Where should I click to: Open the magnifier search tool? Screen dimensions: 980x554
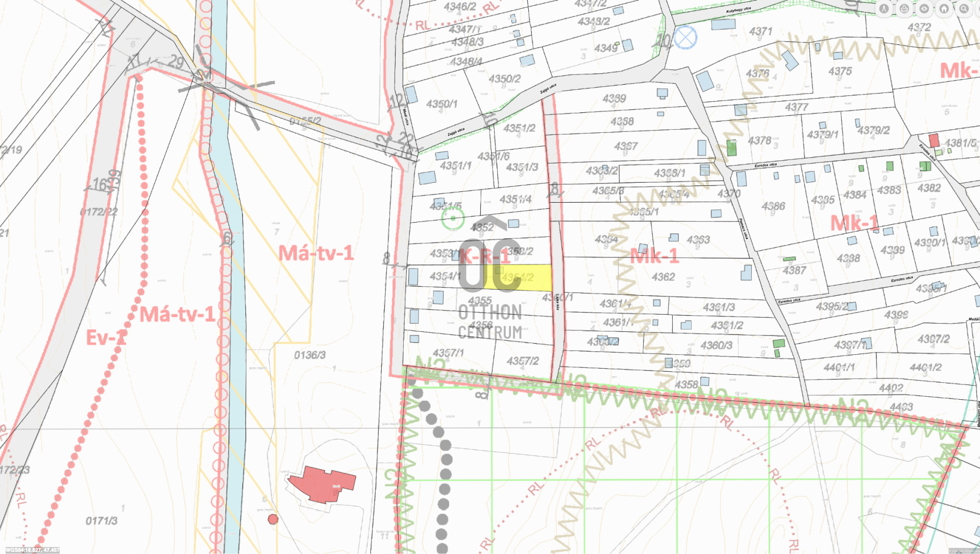point(964,9)
